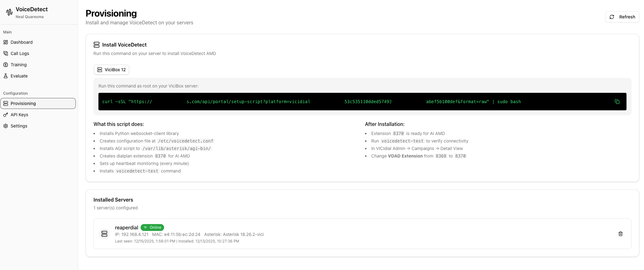Click the refresh arrows icon

[612, 17]
